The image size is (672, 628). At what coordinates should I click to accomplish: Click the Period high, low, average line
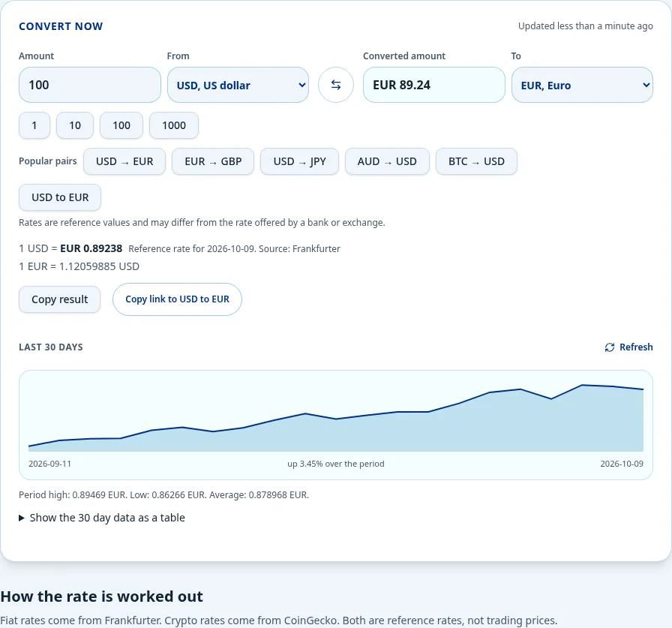pyautogui.click(x=163, y=495)
